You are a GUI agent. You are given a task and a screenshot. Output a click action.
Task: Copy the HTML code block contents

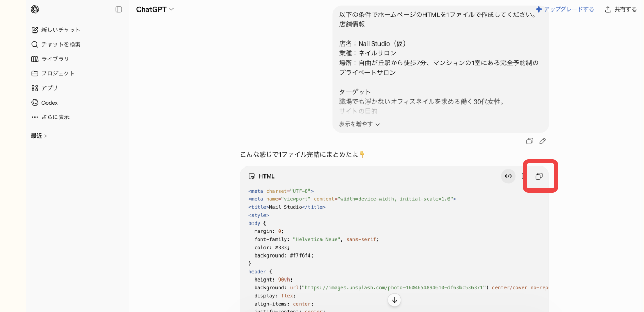539,176
